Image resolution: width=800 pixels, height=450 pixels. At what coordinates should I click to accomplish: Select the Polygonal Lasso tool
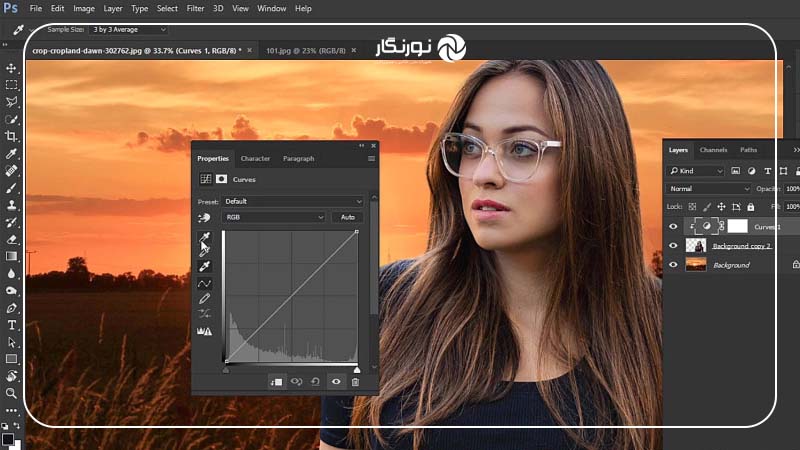pos(11,102)
